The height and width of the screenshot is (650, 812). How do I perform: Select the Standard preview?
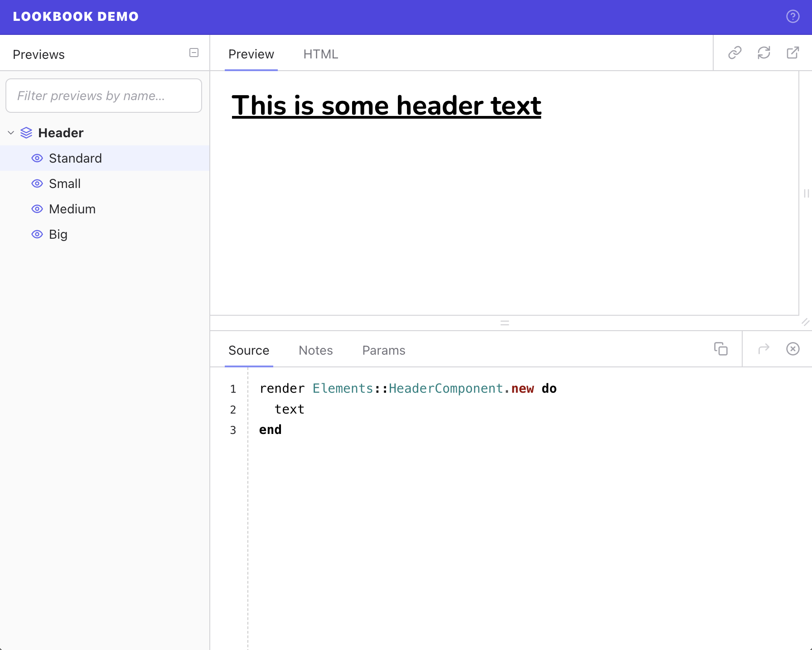(105, 158)
